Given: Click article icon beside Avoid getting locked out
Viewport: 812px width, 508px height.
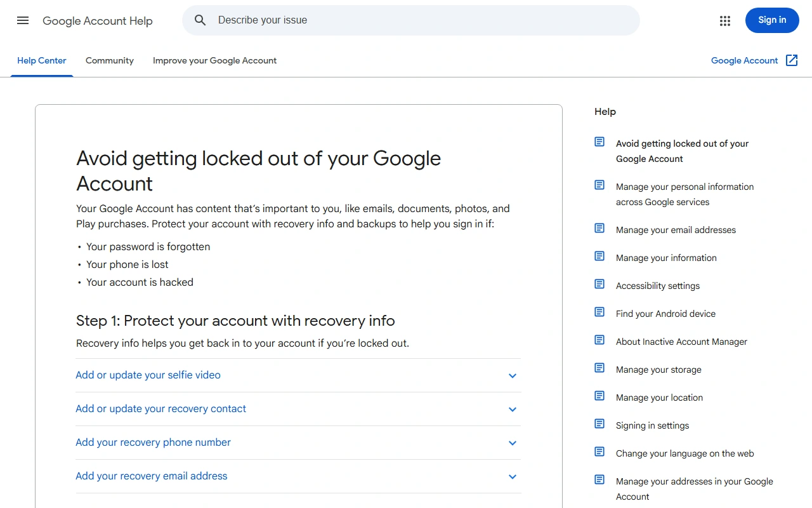Looking at the screenshot, I should tap(599, 142).
